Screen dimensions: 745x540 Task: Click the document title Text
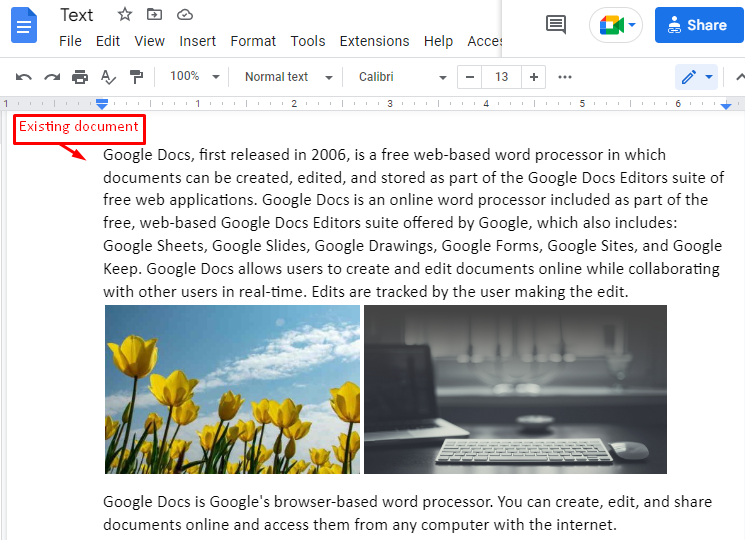point(76,15)
